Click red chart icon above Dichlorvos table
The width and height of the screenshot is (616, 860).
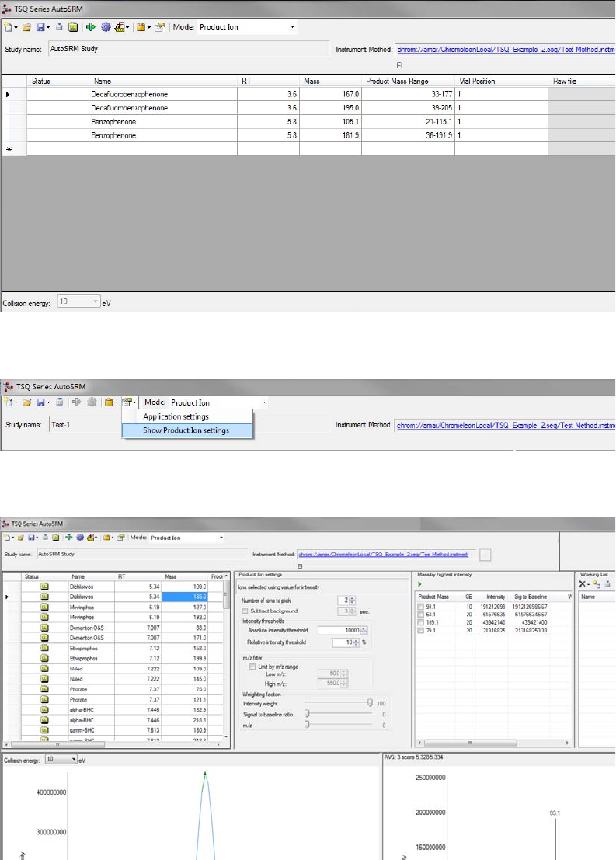pos(91,538)
